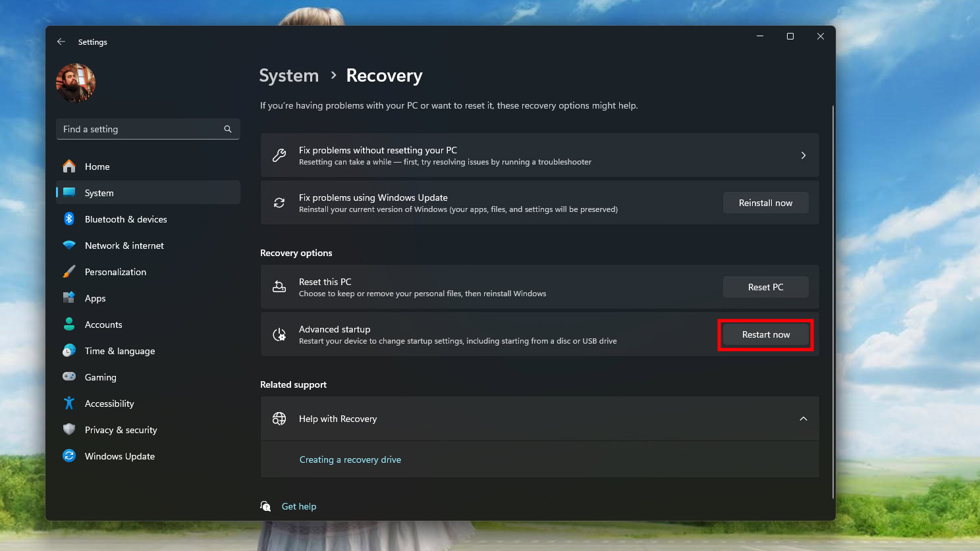980x551 pixels.
Task: Open Apps settings
Action: pos(148,298)
